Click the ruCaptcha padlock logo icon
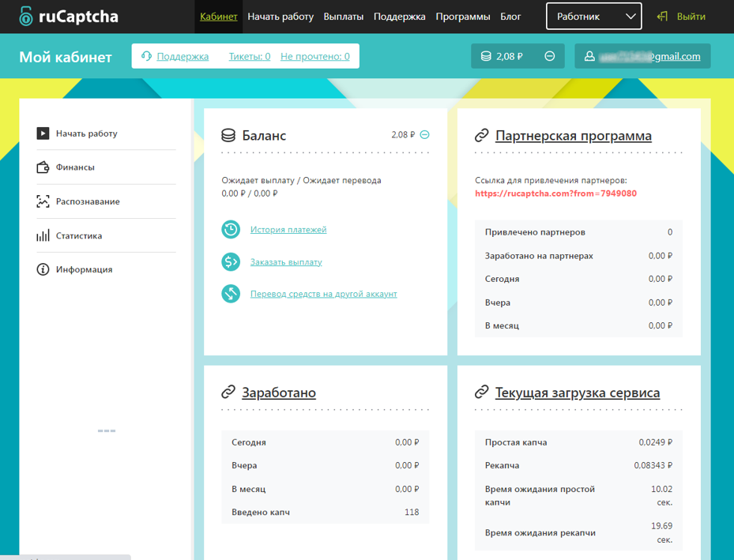Viewport: 734px width, 560px height. point(26,17)
